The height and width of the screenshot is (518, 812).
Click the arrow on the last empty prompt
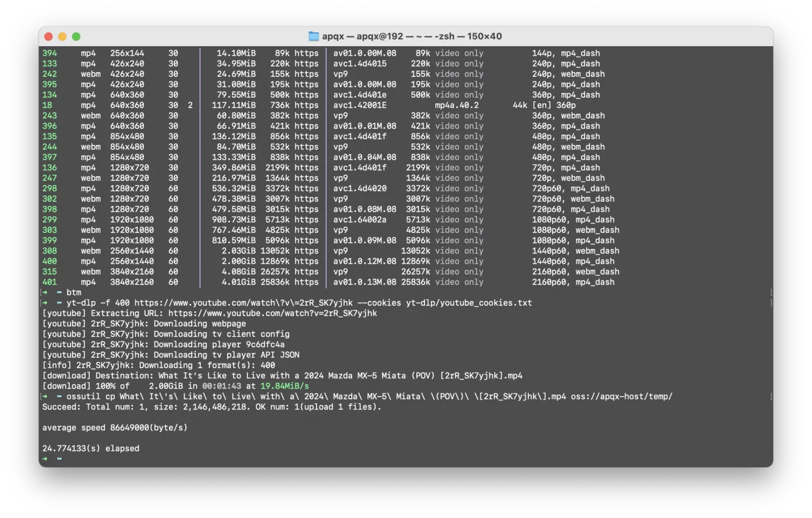click(x=45, y=459)
